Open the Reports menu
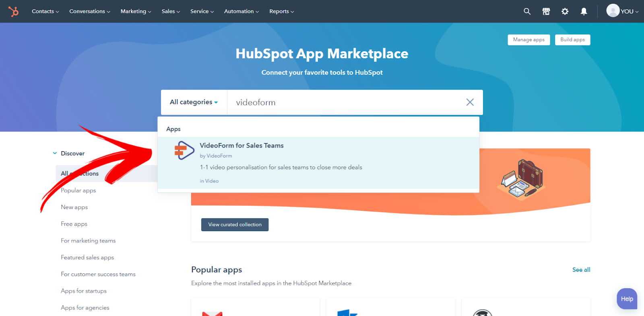This screenshot has width=644, height=316. pos(282,11)
